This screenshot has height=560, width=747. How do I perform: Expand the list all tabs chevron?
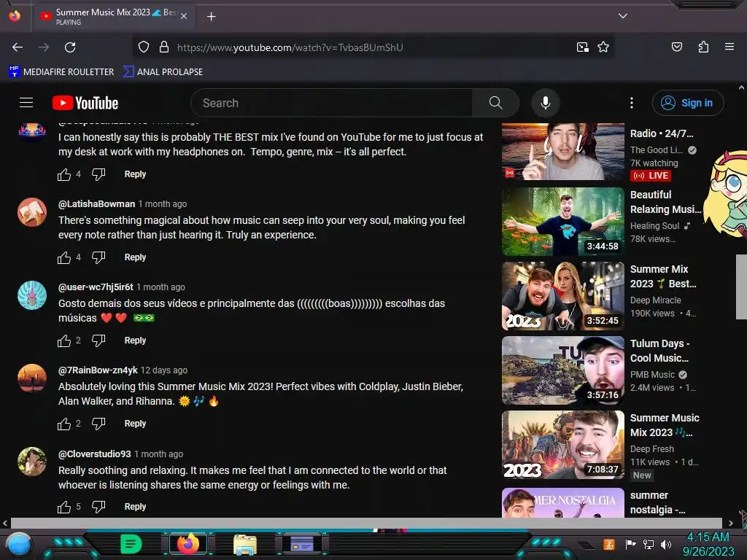(x=622, y=16)
